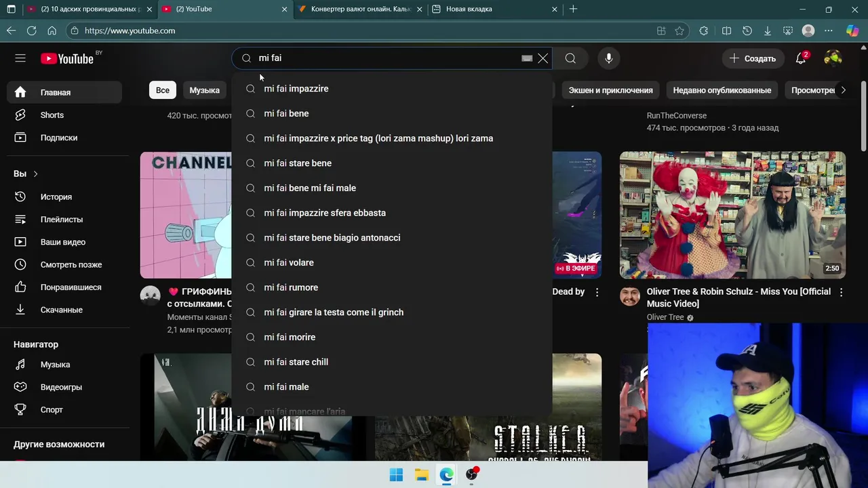The image size is (868, 488).
Task: Open Спорт under Навигатор
Action: [x=64, y=410]
